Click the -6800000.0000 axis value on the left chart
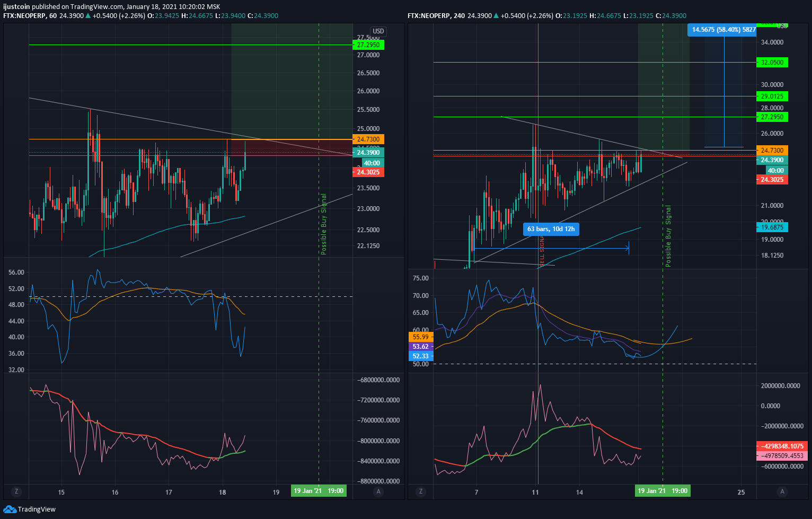Viewport: 812px width, 519px height. (378, 381)
